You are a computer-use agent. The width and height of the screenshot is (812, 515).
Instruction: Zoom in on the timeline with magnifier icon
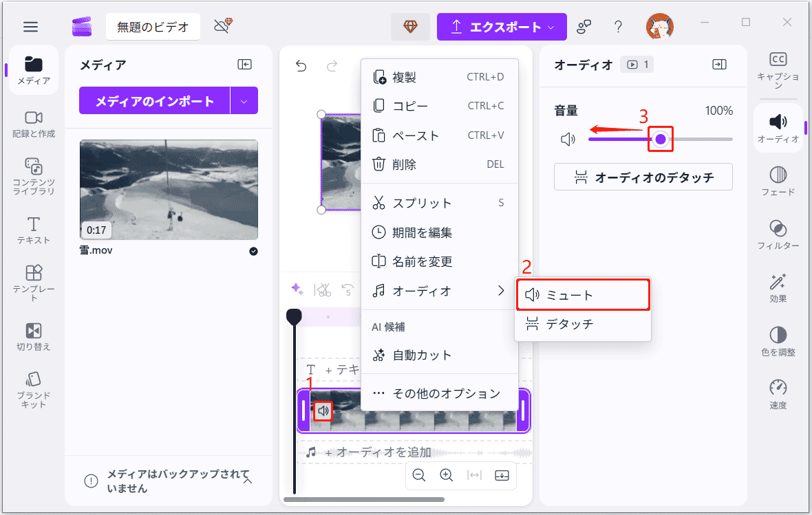click(446, 475)
